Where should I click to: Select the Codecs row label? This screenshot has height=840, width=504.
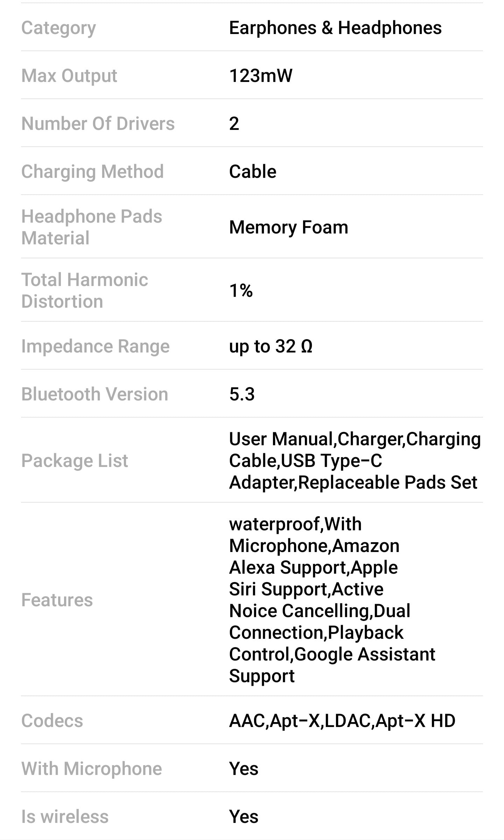pyautogui.click(x=52, y=721)
